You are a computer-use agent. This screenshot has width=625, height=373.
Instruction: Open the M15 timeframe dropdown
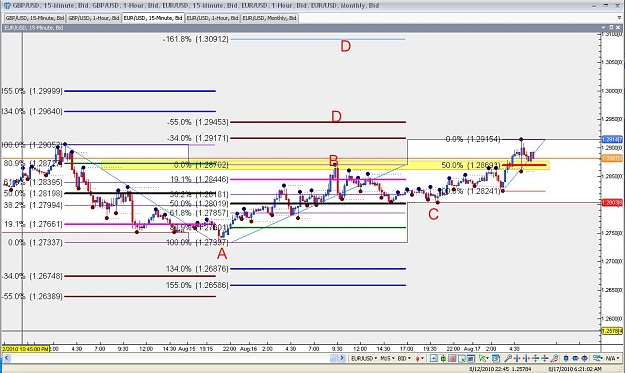coord(387,358)
